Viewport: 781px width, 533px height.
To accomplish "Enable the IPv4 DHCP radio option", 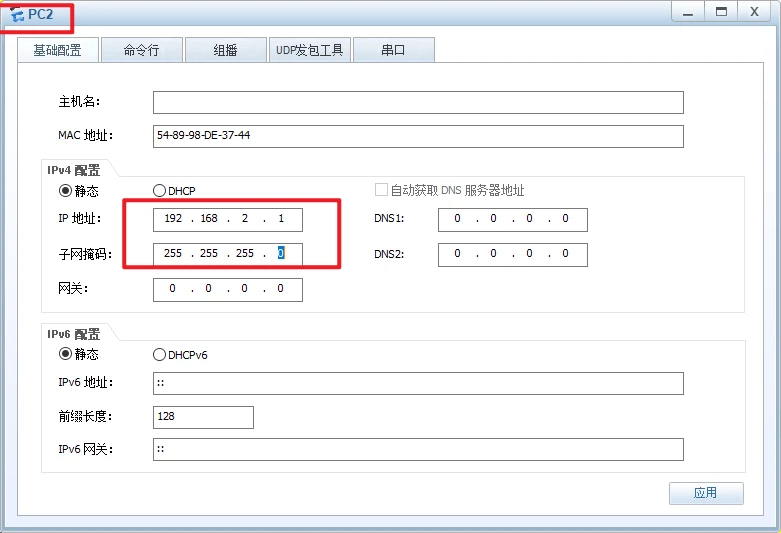I will click(x=159, y=190).
